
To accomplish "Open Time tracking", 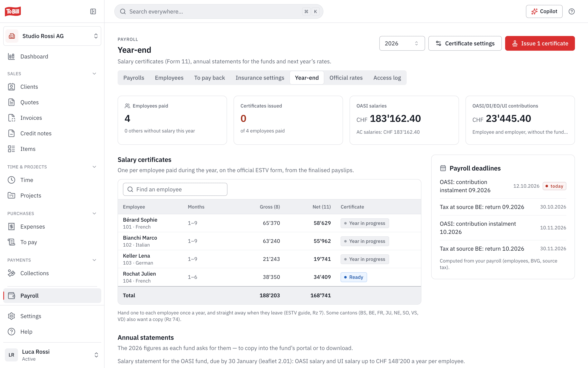I will [x=52, y=180].
